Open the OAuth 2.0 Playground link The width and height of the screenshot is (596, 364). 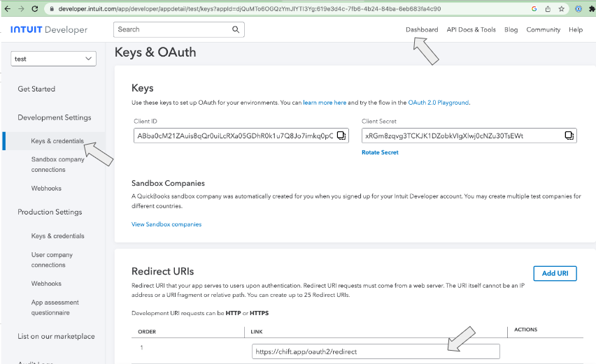(439, 103)
